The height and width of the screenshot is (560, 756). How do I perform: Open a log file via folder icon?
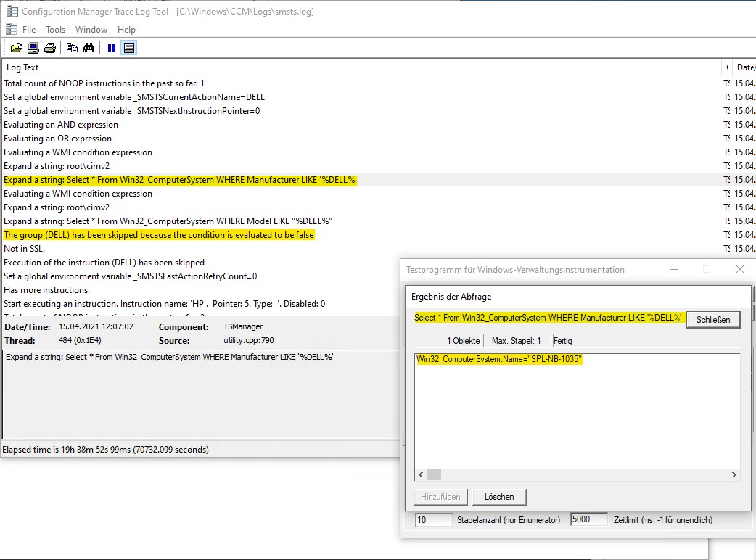pyautogui.click(x=16, y=48)
